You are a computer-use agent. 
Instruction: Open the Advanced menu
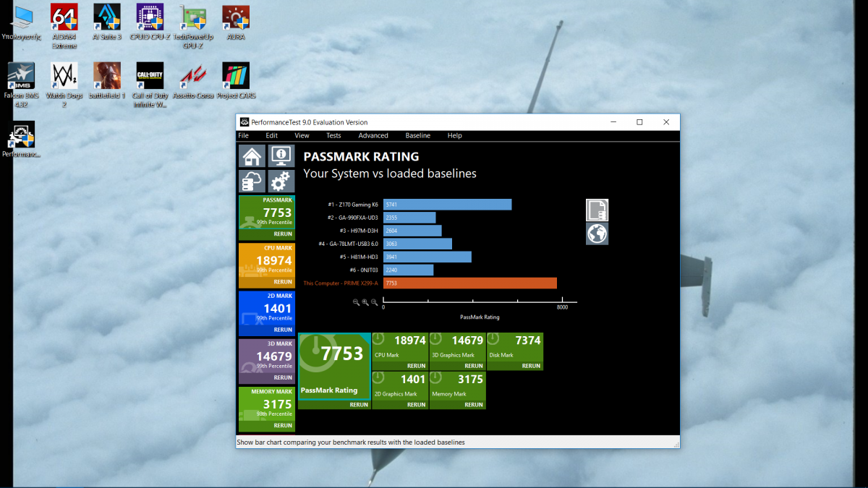click(373, 135)
